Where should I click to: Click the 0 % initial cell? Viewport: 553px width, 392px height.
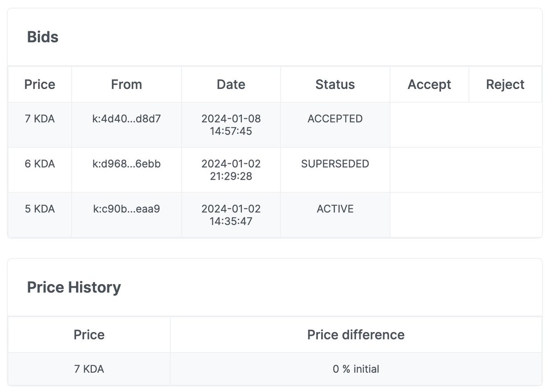click(356, 369)
